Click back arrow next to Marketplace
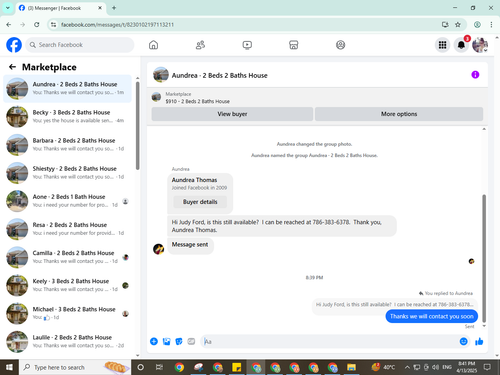500x375 pixels. 12,67
